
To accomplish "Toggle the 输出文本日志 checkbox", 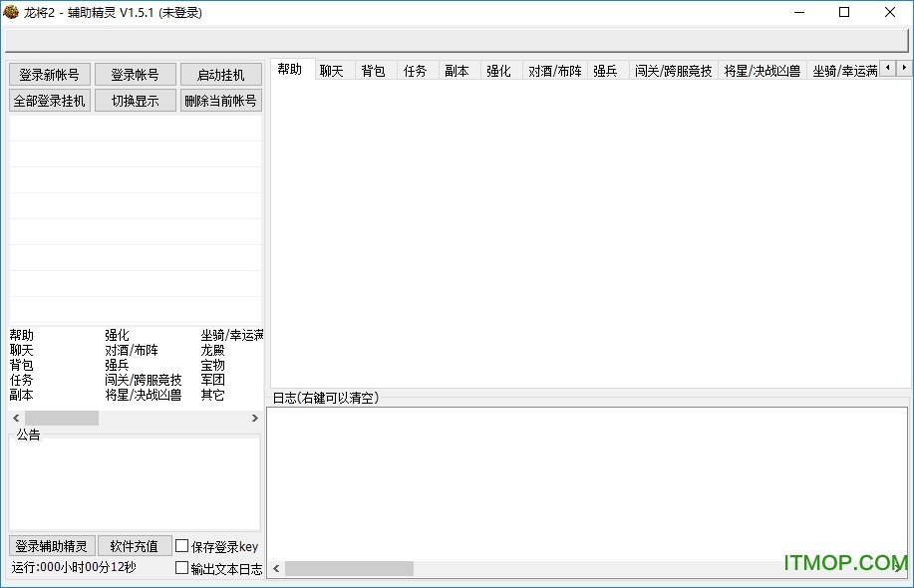I will point(181,568).
